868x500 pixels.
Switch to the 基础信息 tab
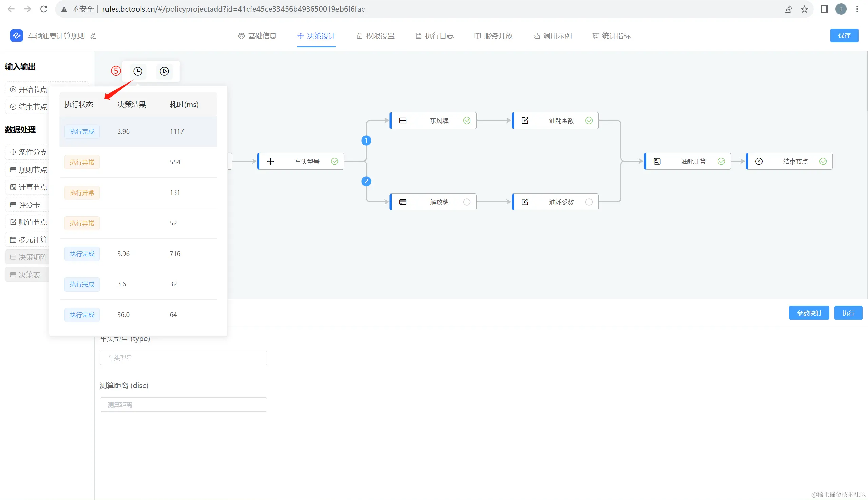[x=257, y=36]
